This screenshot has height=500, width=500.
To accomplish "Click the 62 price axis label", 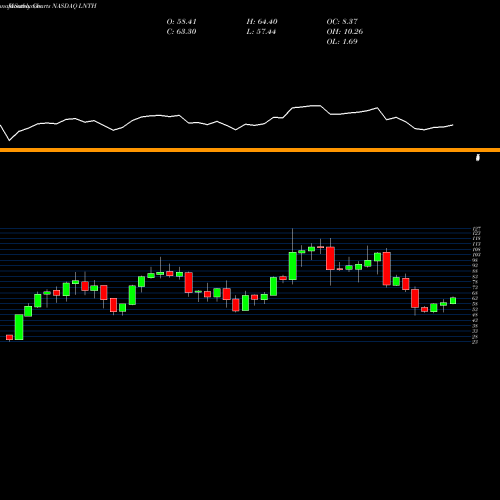I will point(475,298).
